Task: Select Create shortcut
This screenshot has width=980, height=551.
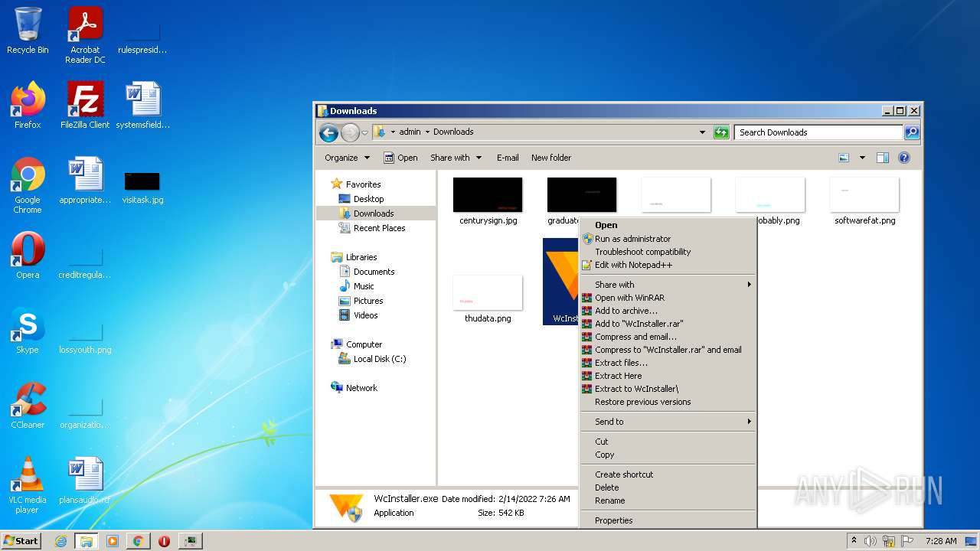Action: [668, 474]
